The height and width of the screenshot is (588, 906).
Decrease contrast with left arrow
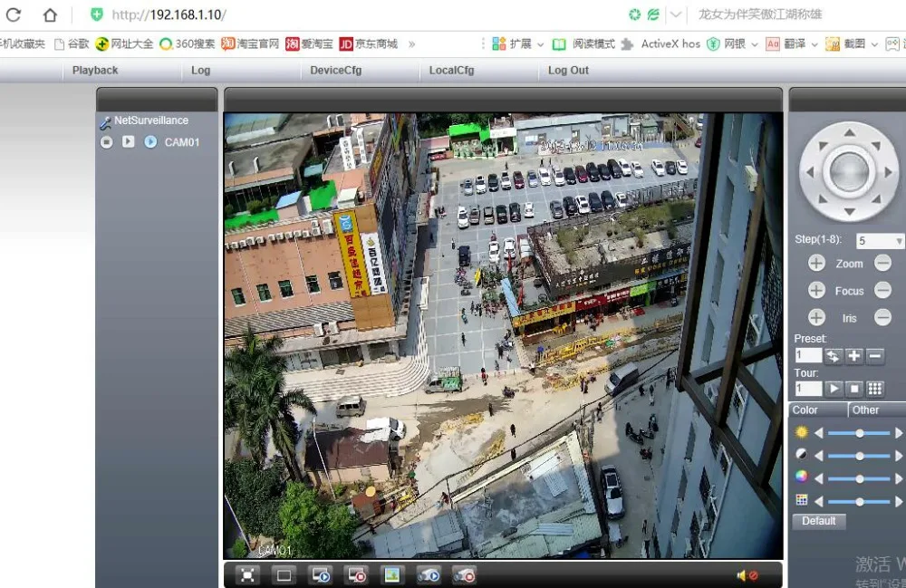(818, 457)
